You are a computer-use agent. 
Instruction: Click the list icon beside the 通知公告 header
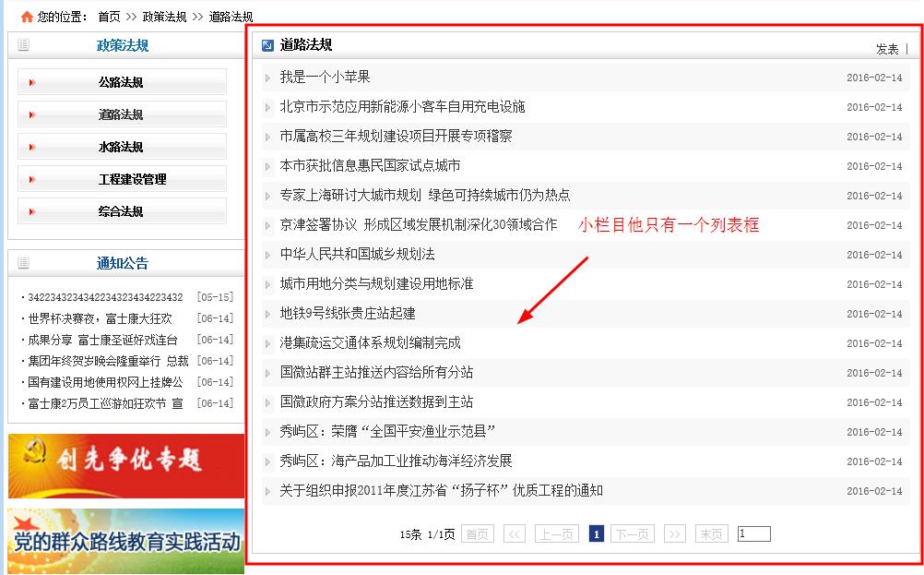(23, 263)
